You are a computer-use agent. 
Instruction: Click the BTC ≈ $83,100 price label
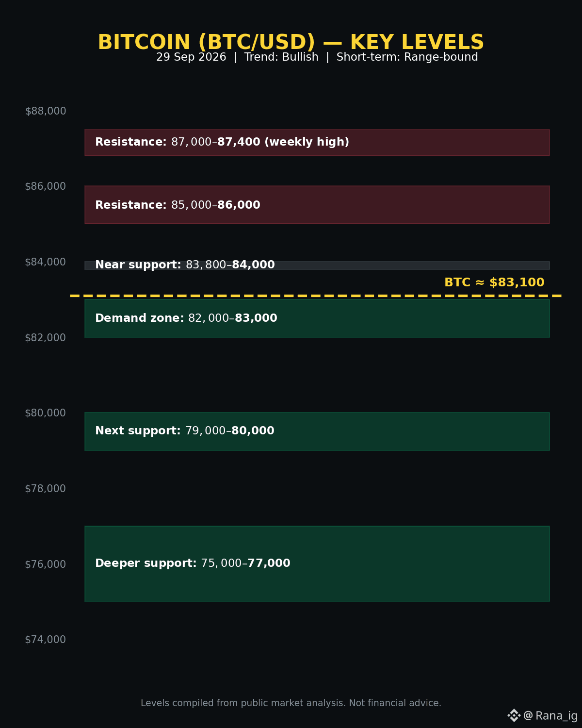click(494, 282)
